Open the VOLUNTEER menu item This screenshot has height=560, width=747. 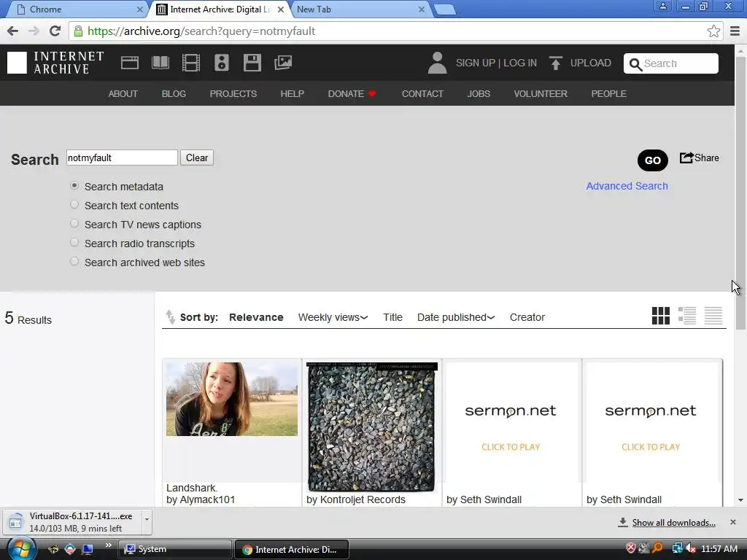541,94
